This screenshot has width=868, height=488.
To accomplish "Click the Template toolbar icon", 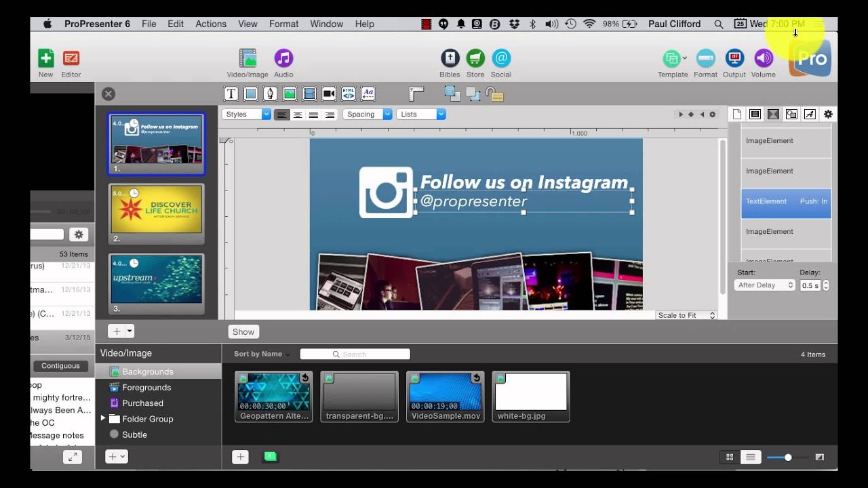I will click(x=672, y=58).
